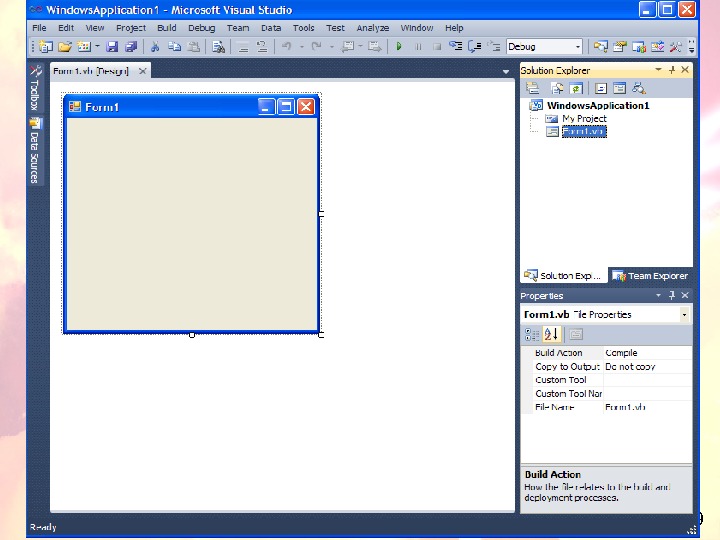Switch to the Solution Explorer bottom tab
This screenshot has height=540, width=720.
(563, 276)
